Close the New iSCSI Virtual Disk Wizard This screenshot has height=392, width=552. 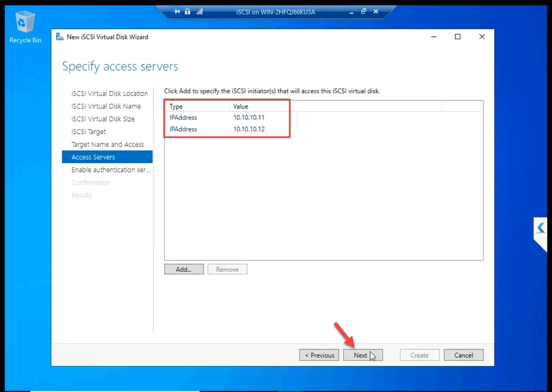click(x=482, y=37)
